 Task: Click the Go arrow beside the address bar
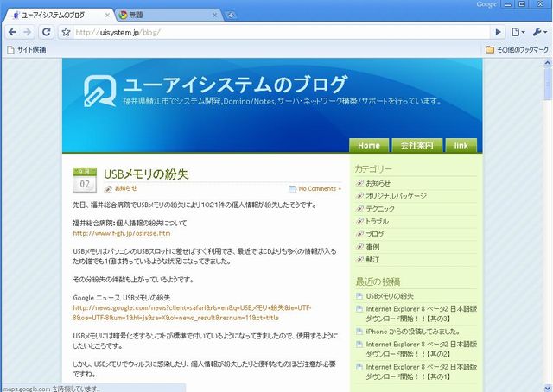point(499,32)
